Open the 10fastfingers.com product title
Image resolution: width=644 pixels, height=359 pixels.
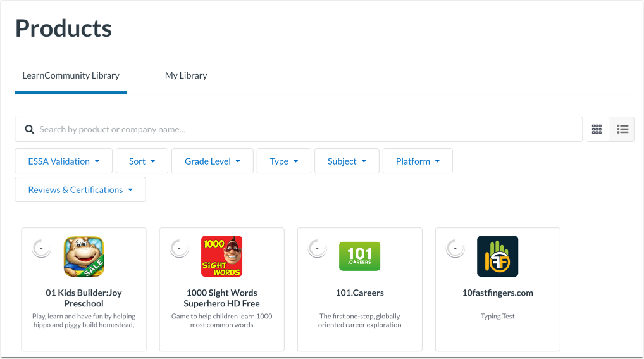498,293
